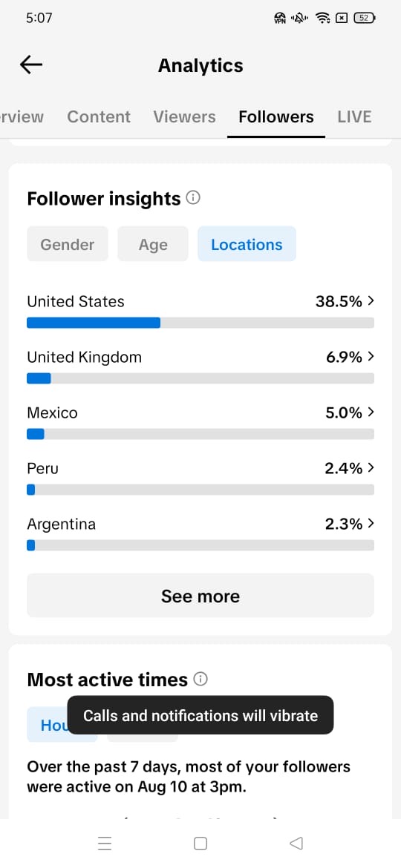Switch to the Viewers tab
This screenshot has height=868, width=401.
pyautogui.click(x=184, y=116)
